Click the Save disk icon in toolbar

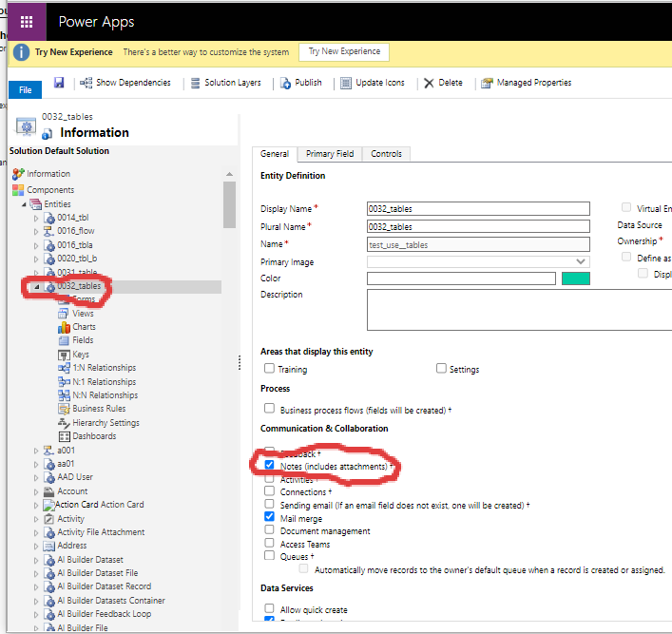click(x=59, y=83)
